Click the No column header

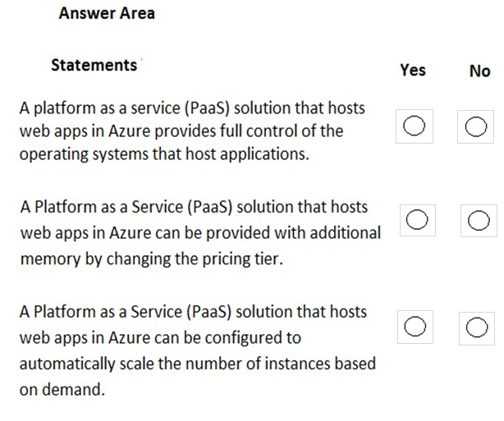point(479,71)
